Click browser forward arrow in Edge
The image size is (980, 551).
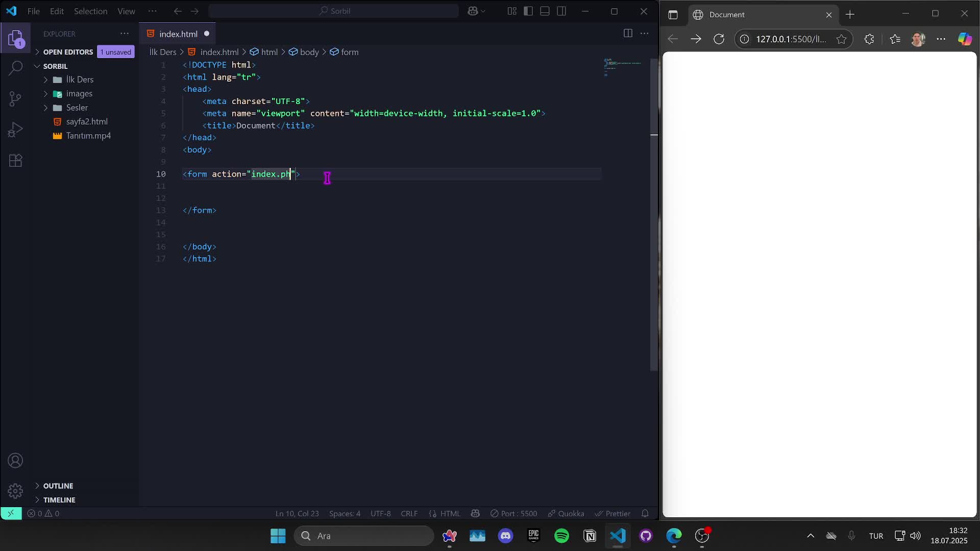coord(696,39)
